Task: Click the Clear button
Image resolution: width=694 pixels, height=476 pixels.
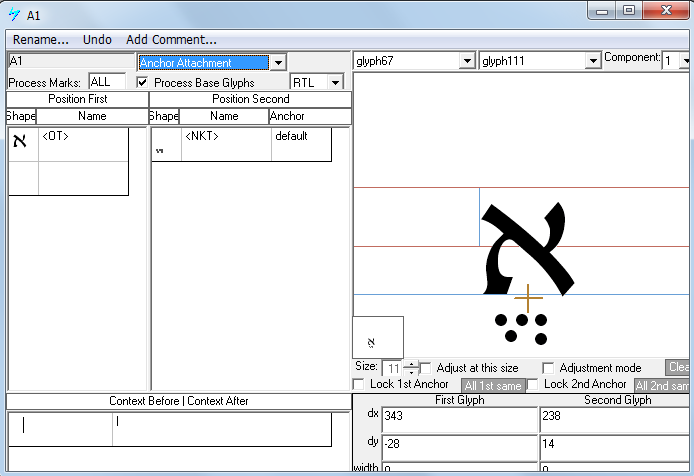Action: pos(678,367)
